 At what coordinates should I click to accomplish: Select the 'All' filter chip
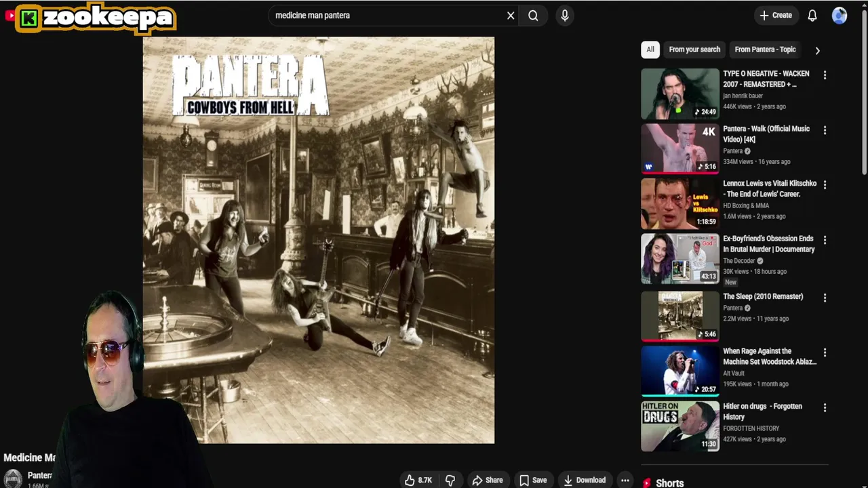(650, 49)
